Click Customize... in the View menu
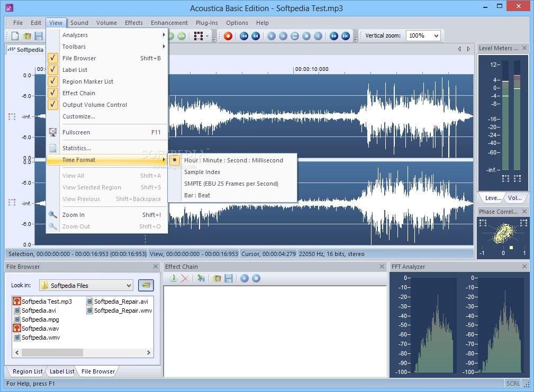The height and width of the screenshot is (392, 534). [x=107, y=116]
